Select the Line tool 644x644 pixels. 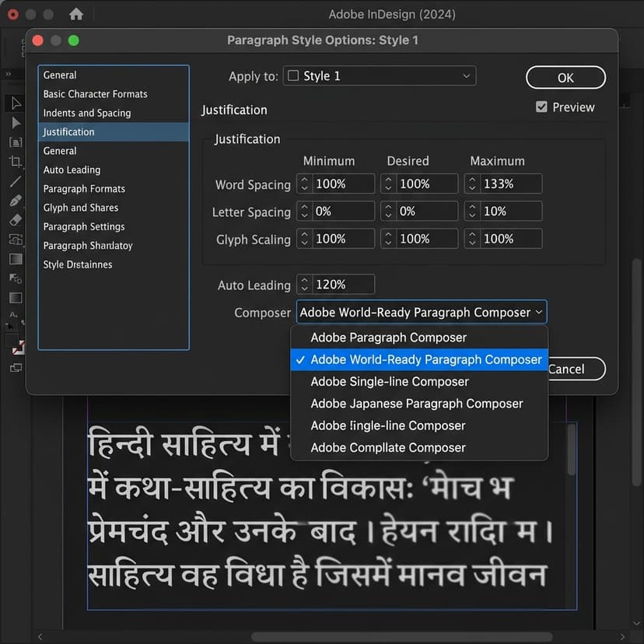[16, 181]
